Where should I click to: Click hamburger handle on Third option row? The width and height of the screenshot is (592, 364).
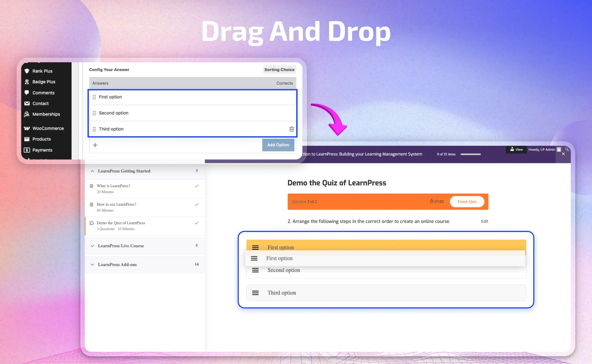[x=255, y=293]
